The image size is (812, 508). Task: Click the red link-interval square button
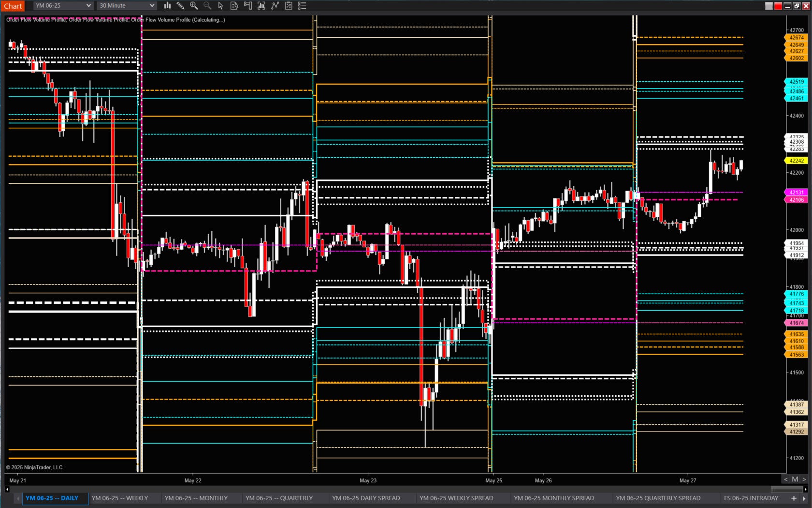pyautogui.click(x=778, y=6)
